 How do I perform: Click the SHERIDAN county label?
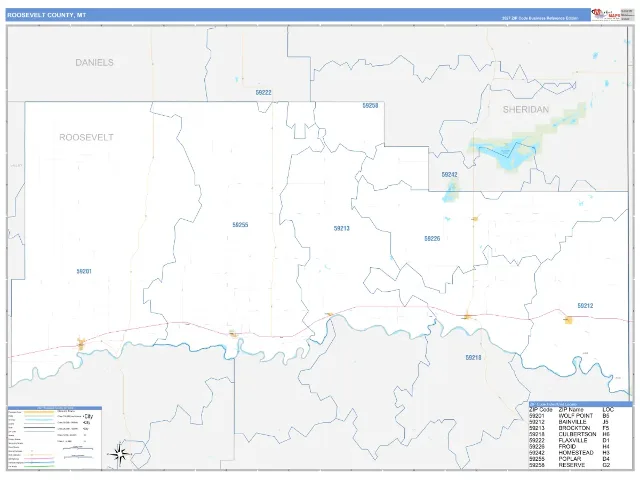(526, 109)
